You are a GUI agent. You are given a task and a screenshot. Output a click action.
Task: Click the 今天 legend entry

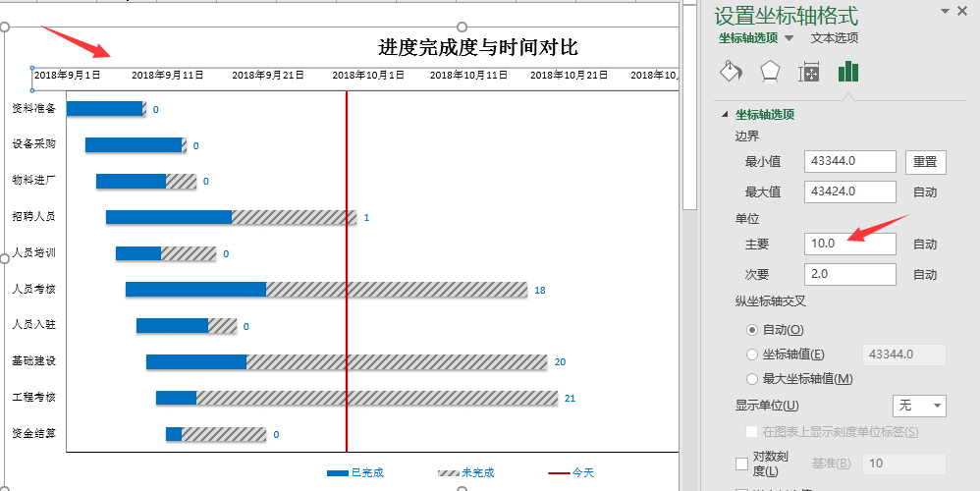click(x=572, y=473)
